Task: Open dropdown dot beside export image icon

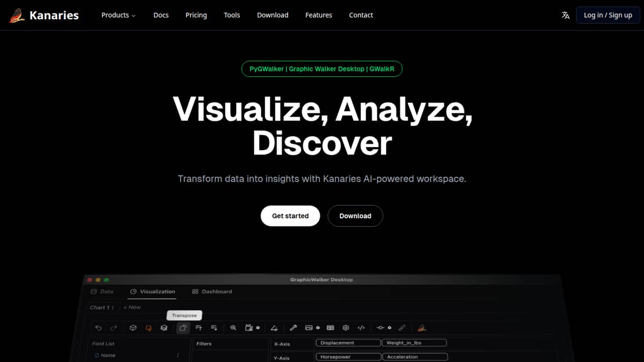Action: point(318,328)
